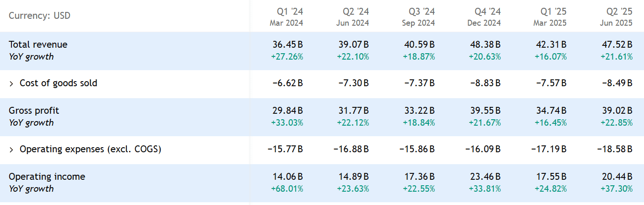Expand the Cost of goods sold row
The height and width of the screenshot is (205, 644).
tap(11, 83)
